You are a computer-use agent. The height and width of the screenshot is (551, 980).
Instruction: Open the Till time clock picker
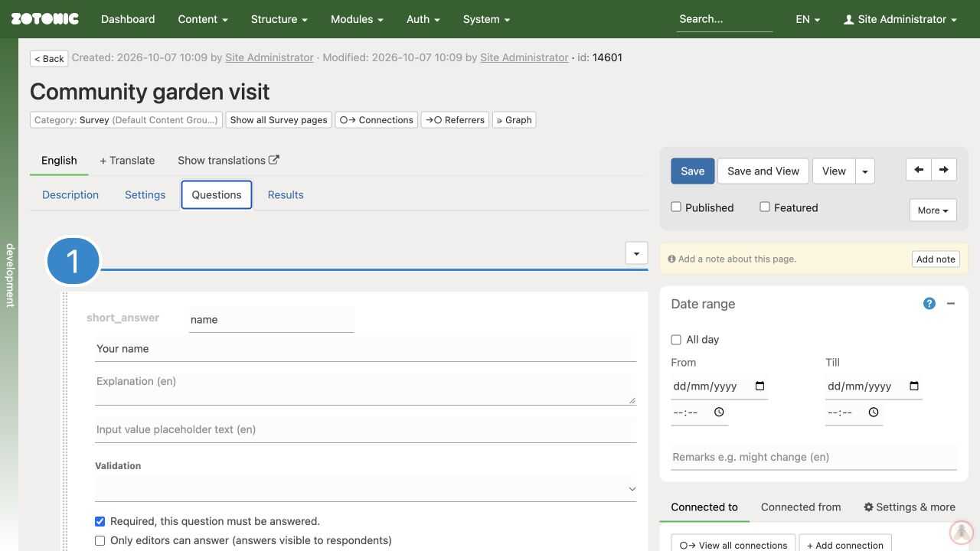click(874, 412)
